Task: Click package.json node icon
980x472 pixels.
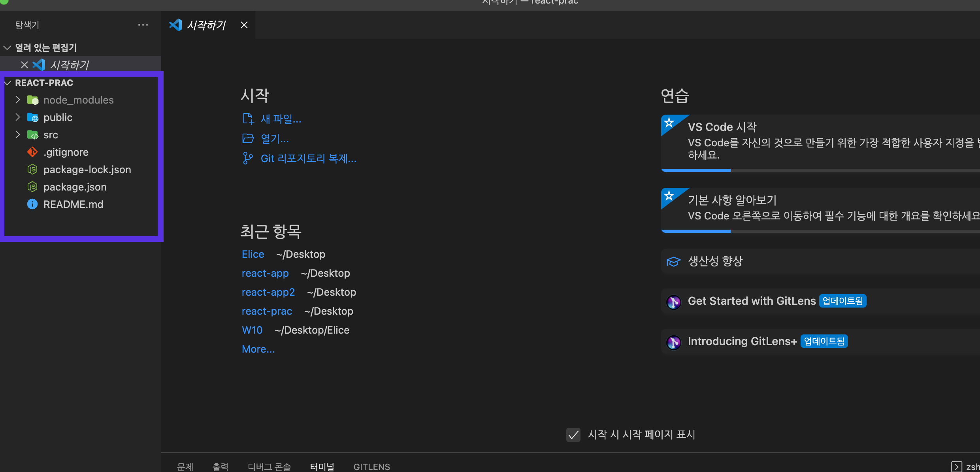Action: (32, 187)
